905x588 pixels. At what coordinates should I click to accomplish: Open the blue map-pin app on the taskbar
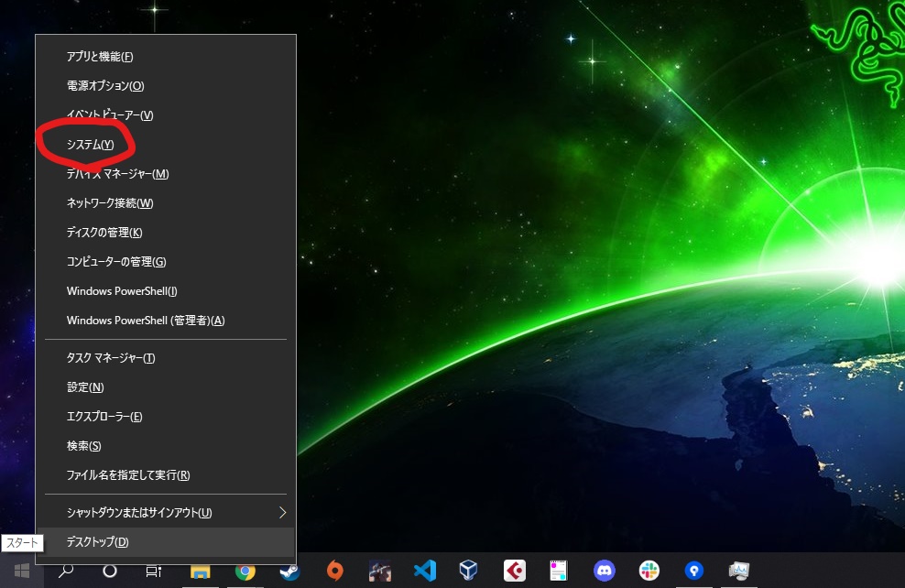693,571
